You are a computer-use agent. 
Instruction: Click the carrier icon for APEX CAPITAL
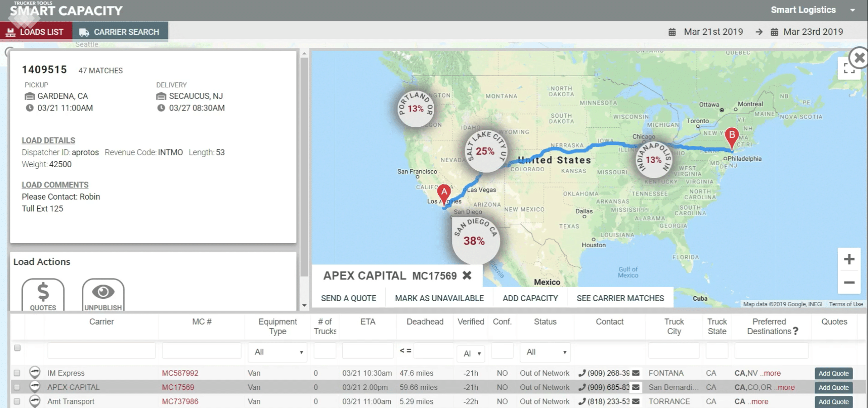coord(35,387)
